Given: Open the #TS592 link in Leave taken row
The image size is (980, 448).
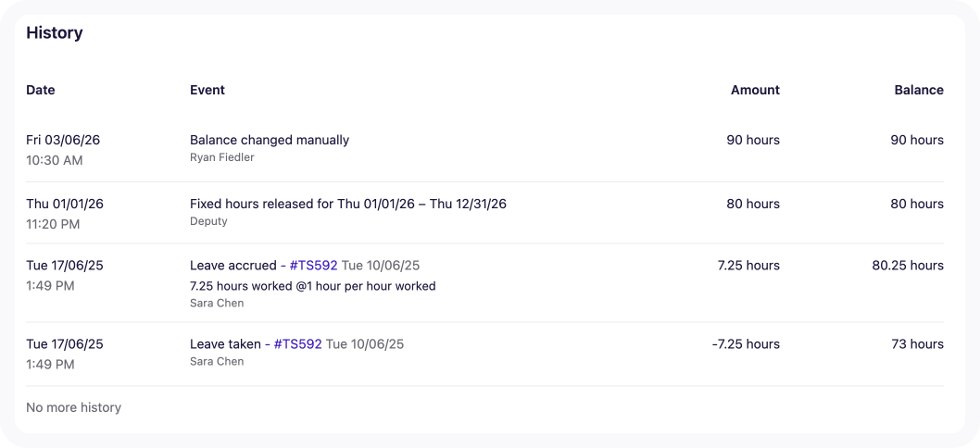Looking at the screenshot, I should 297,344.
